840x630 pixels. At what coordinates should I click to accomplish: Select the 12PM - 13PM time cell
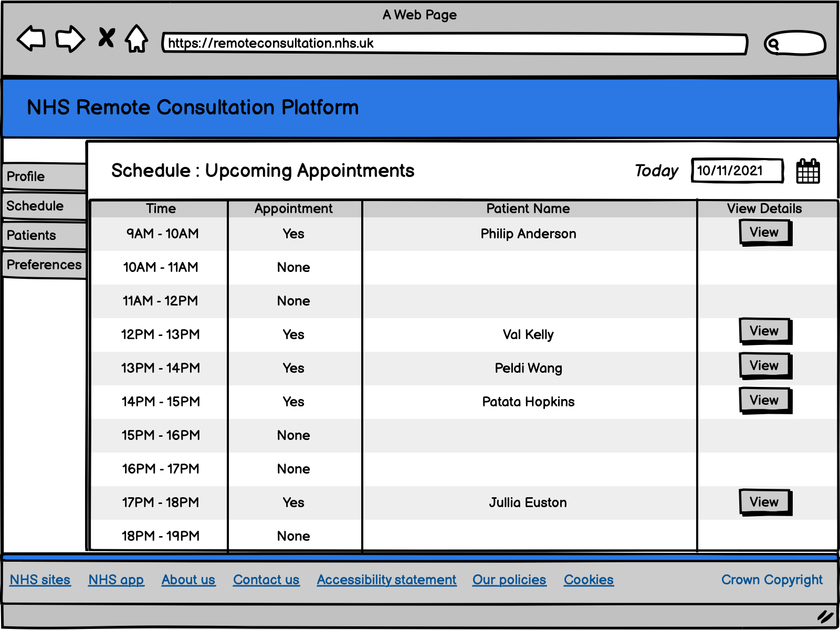161,334
